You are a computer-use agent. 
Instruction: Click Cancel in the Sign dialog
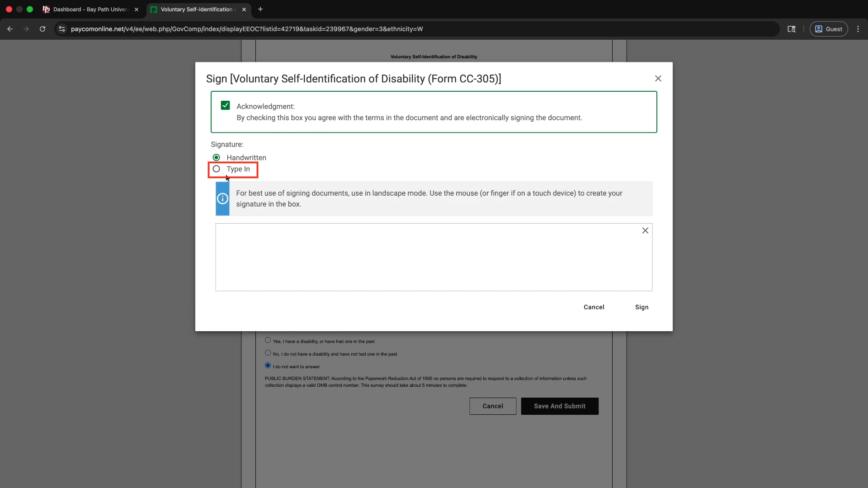click(594, 307)
